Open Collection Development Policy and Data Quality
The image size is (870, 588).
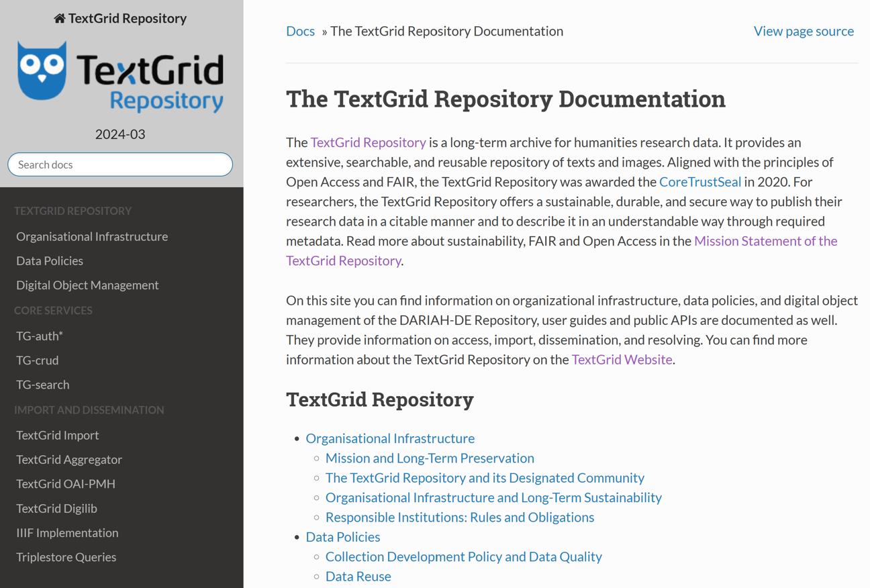pyautogui.click(x=464, y=556)
